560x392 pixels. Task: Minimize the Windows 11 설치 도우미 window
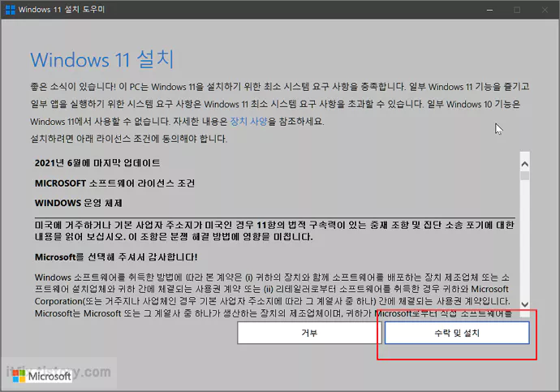tap(489, 10)
